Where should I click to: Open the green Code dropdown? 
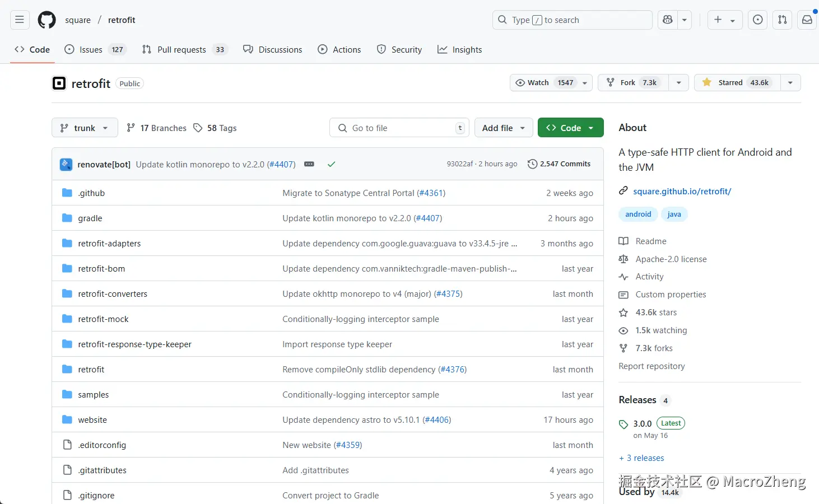[x=570, y=128]
